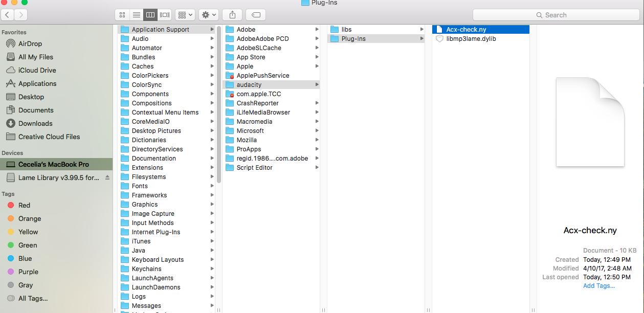Expand the Mozilla folder arrow
Image resolution: width=644 pixels, height=313 pixels.
click(317, 140)
